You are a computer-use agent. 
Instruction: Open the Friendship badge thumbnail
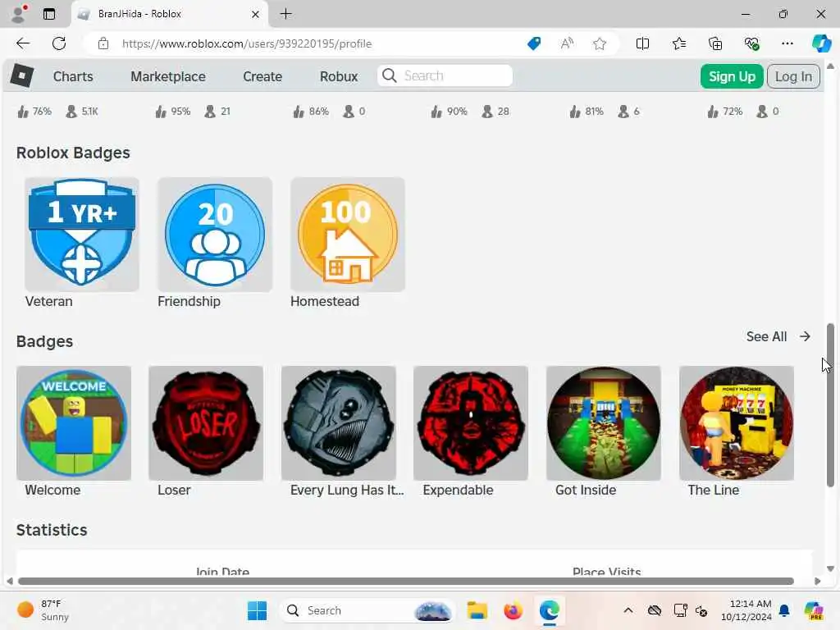215,234
